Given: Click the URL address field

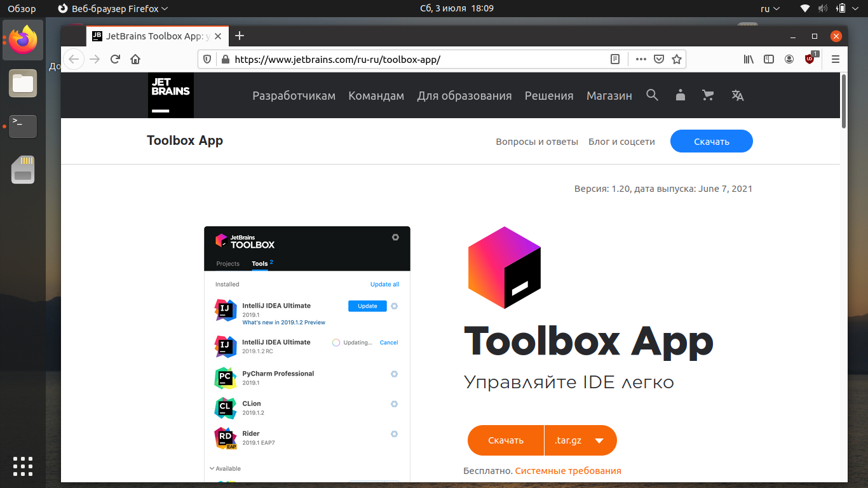Looking at the screenshot, I should click(419, 59).
